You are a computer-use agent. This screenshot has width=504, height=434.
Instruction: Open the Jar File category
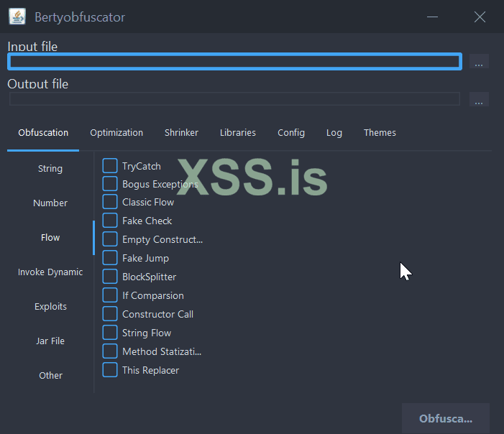pos(50,341)
